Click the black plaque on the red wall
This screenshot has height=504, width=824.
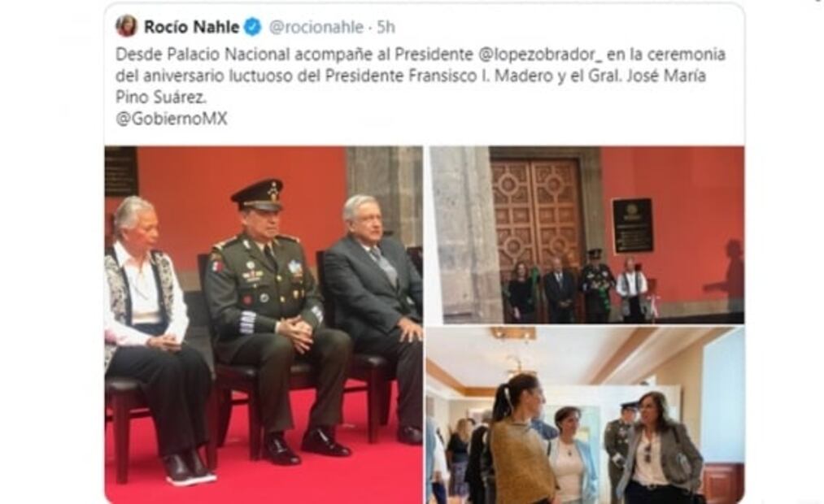[632, 226]
